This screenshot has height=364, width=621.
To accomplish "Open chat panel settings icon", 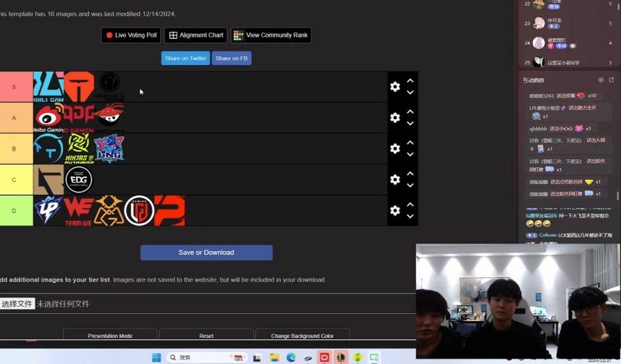I will (x=601, y=80).
